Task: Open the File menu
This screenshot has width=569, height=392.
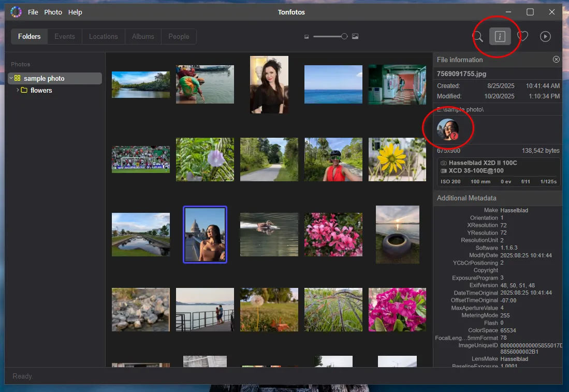Action: (33, 12)
